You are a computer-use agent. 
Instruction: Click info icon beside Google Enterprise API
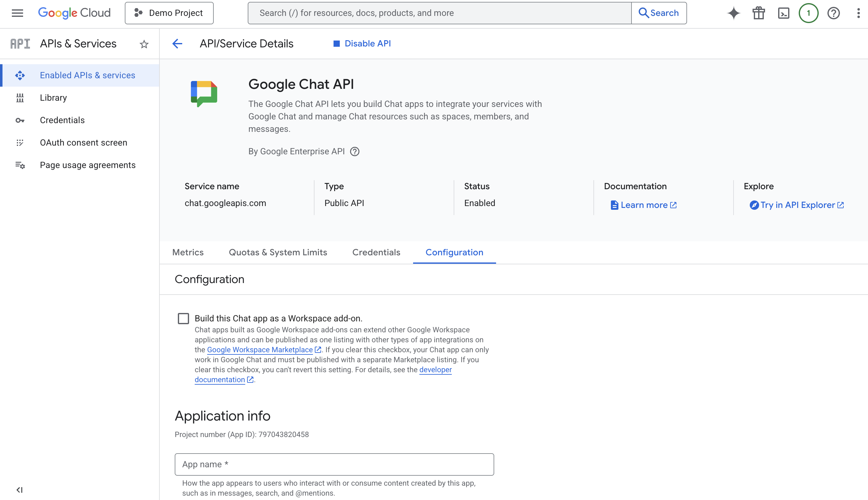click(x=355, y=151)
